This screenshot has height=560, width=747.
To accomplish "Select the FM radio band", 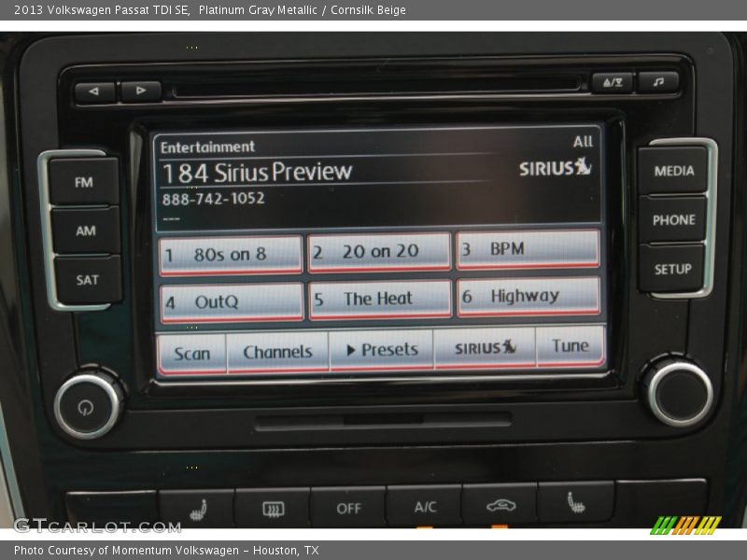I will tap(84, 182).
